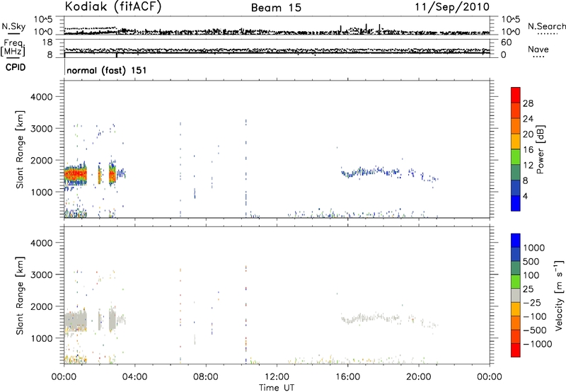Click the velocity swatch between −100 and −500
Screen dimensions: 566x392
[516, 323]
